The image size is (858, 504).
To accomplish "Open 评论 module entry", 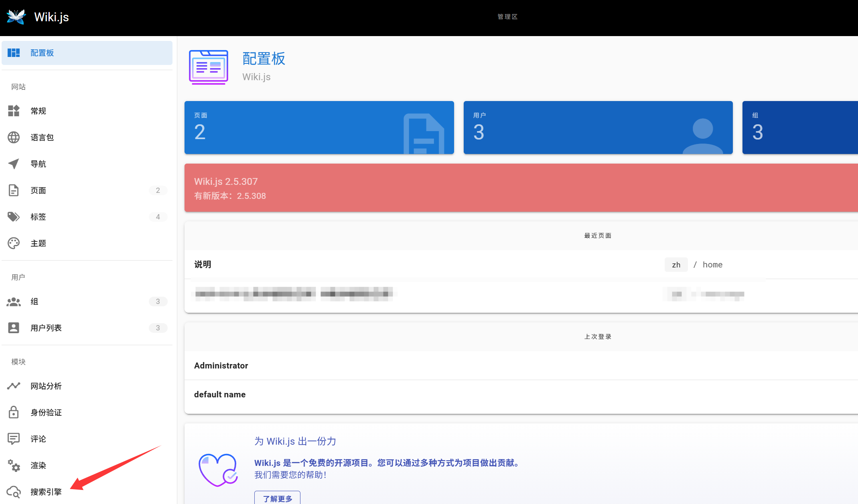I will tap(87, 439).
